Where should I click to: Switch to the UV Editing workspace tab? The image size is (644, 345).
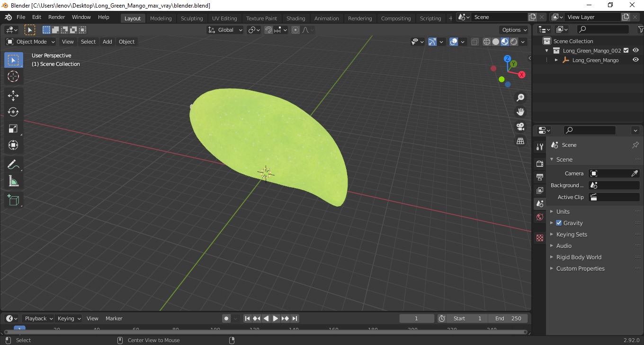click(224, 18)
